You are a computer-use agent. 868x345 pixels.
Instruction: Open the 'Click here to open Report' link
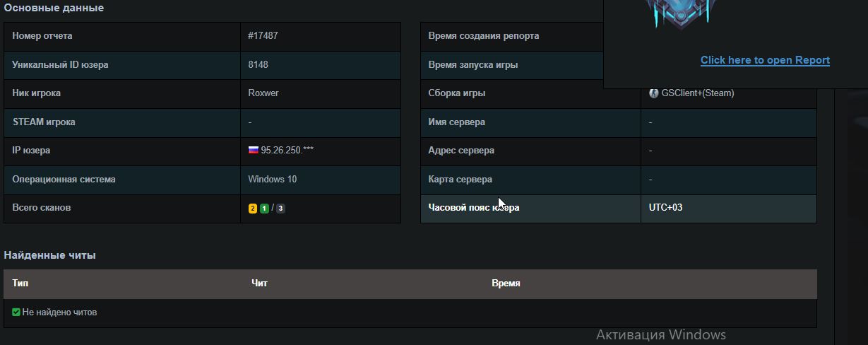(x=765, y=60)
